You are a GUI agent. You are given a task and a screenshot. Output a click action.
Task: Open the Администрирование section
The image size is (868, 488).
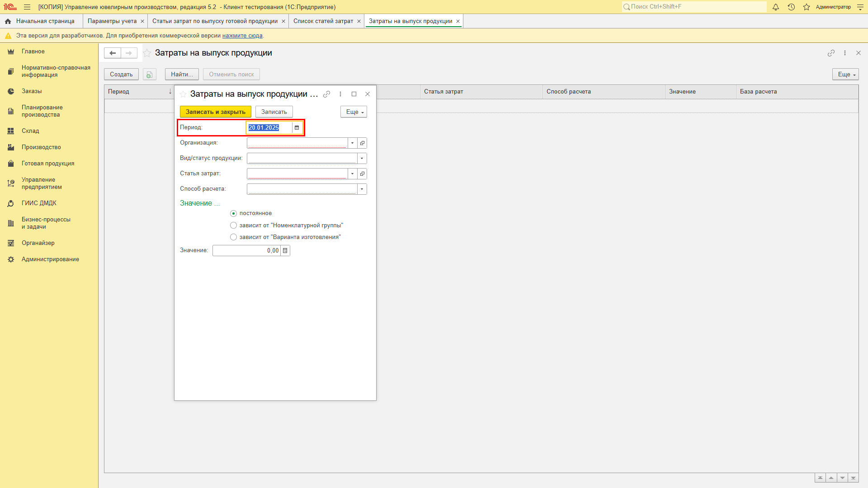coord(49,259)
